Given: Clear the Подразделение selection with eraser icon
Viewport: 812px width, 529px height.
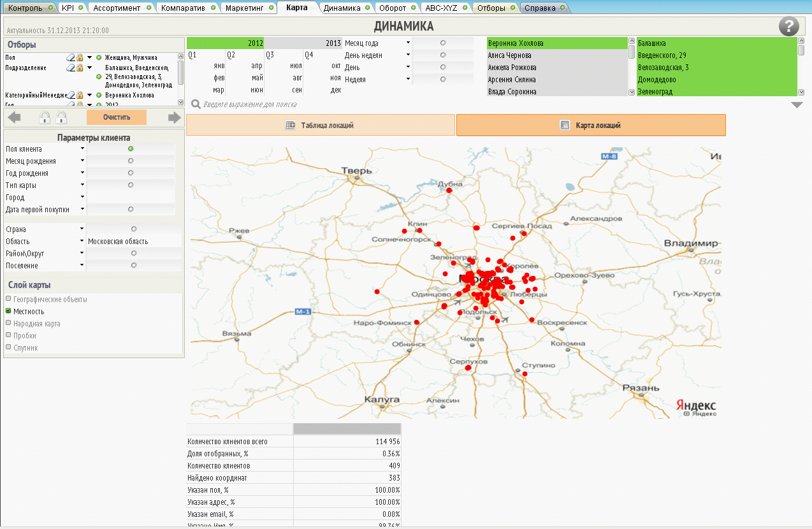Looking at the screenshot, I should (71, 67).
